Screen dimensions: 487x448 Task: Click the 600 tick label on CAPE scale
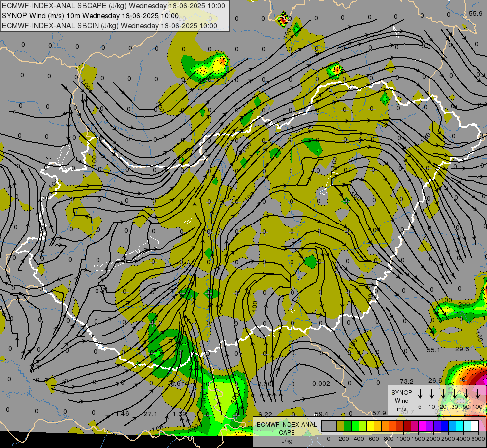pyautogui.click(x=374, y=439)
